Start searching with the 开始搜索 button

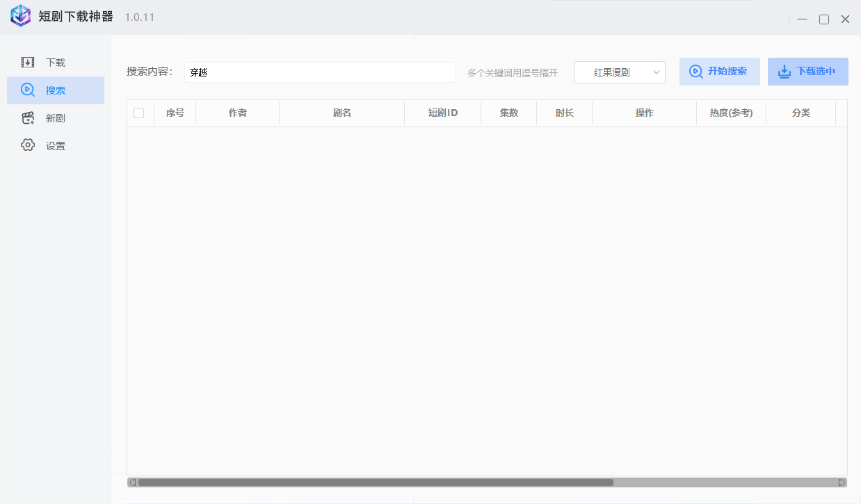point(720,72)
